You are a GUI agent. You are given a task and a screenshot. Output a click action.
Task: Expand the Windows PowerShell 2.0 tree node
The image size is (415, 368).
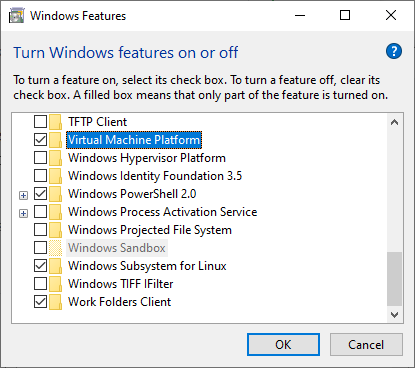coord(23,195)
